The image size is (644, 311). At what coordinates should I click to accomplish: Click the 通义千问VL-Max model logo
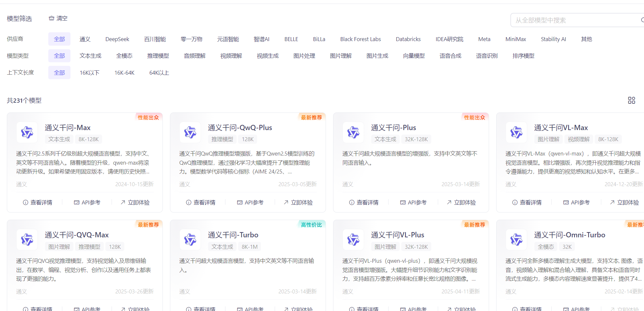click(x=516, y=132)
